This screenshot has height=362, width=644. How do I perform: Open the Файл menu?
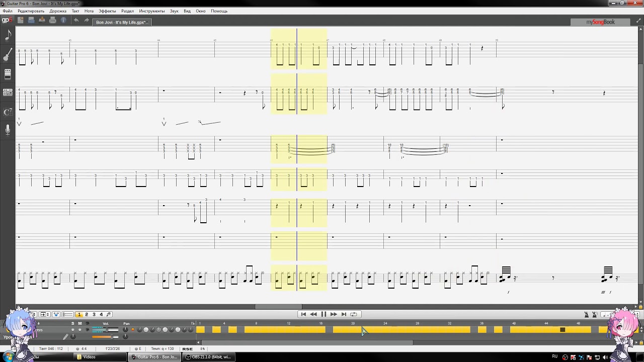8,11
